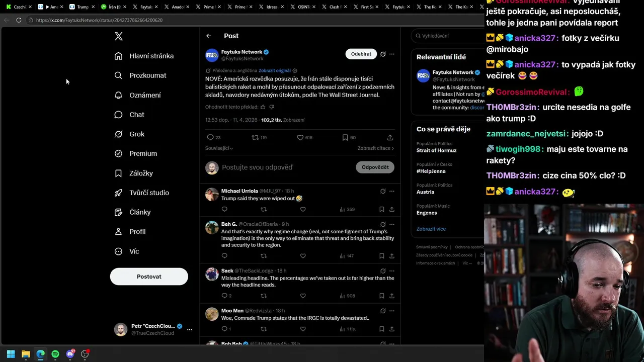Open Grok icon in sidebar

point(118,134)
